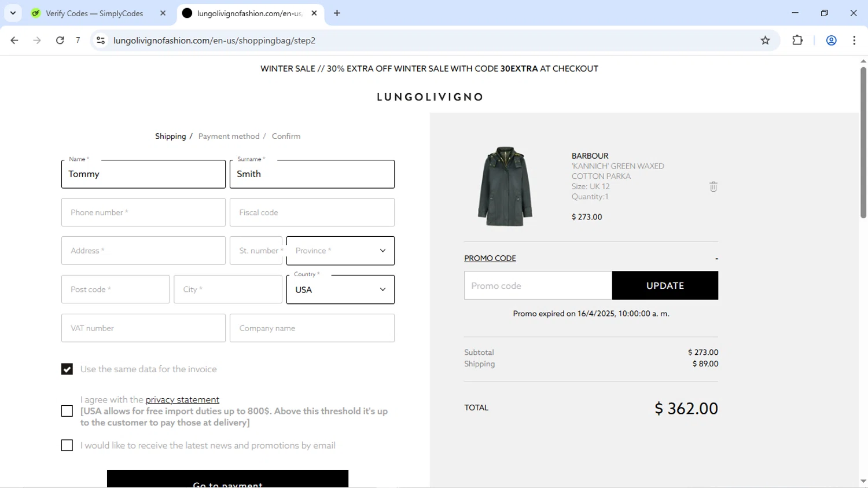Go back using the browser back arrow
This screenshot has width=868, height=488.
pos(14,41)
